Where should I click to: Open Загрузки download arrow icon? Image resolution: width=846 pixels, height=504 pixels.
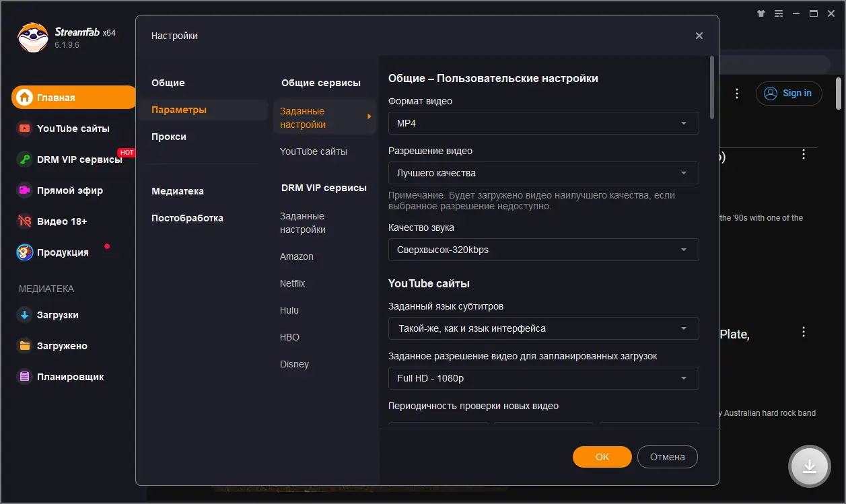tap(25, 315)
